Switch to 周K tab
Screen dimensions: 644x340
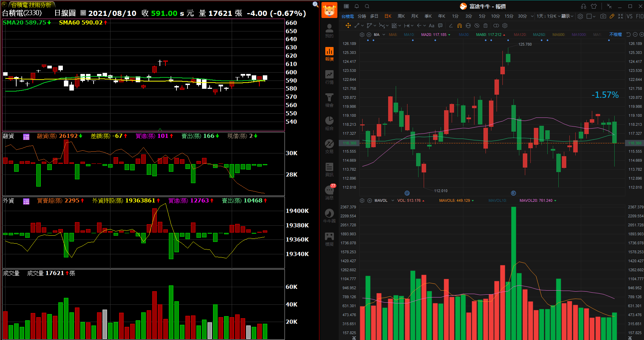401,16
